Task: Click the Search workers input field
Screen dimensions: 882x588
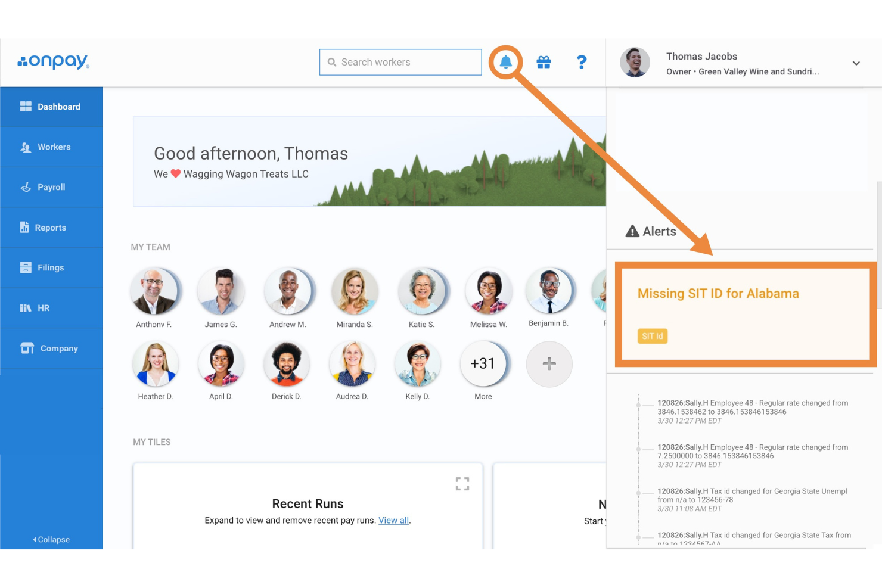Action: tap(400, 62)
